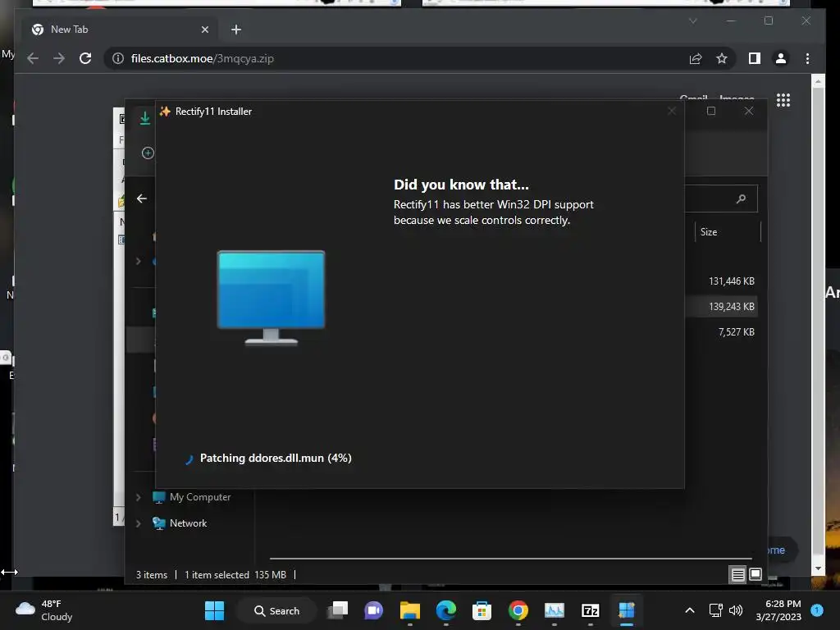Viewport: 840px width, 630px height.
Task: Open Task View from the taskbar
Action: point(338,610)
